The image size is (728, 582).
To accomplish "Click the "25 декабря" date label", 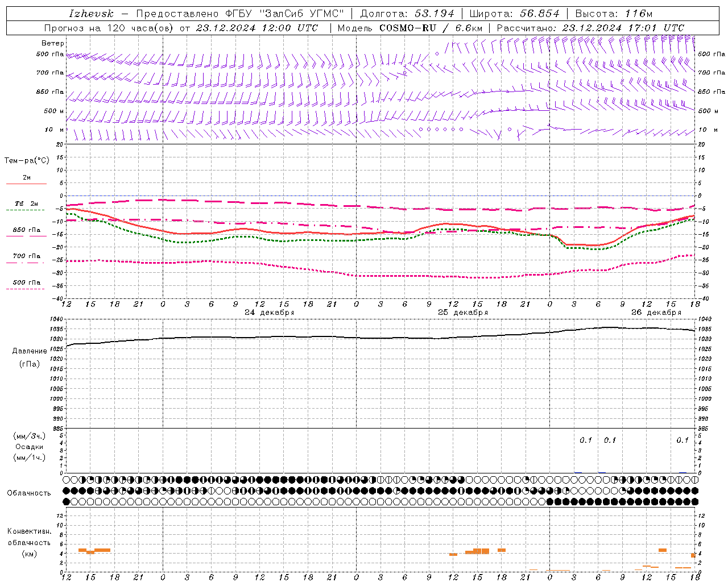I will tap(463, 313).
